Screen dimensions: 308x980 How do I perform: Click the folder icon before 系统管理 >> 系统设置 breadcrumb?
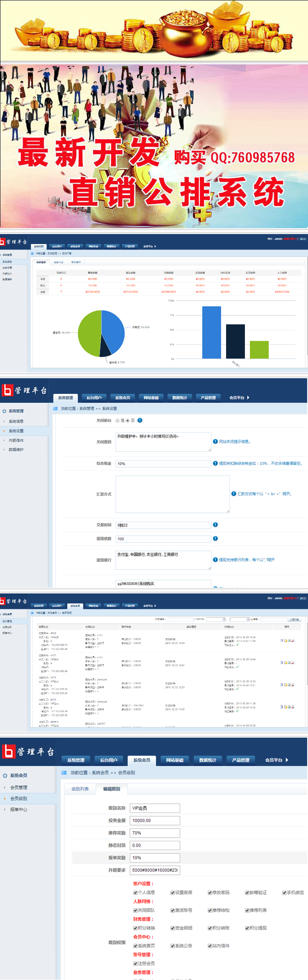55,408
